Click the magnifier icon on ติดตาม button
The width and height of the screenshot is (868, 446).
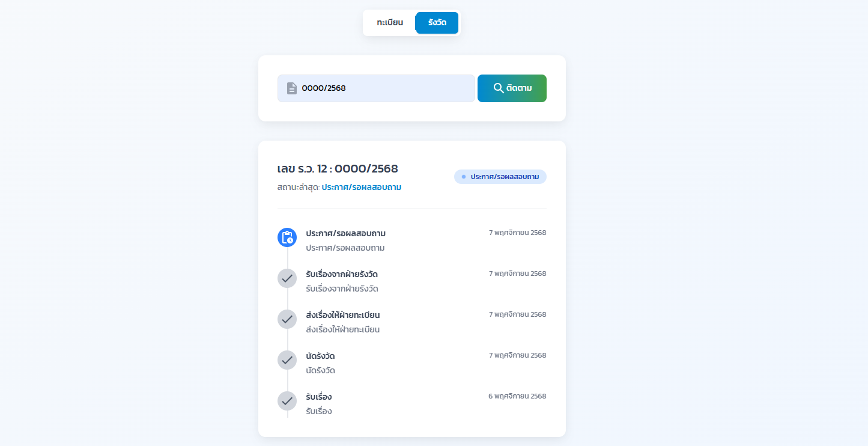(499, 88)
